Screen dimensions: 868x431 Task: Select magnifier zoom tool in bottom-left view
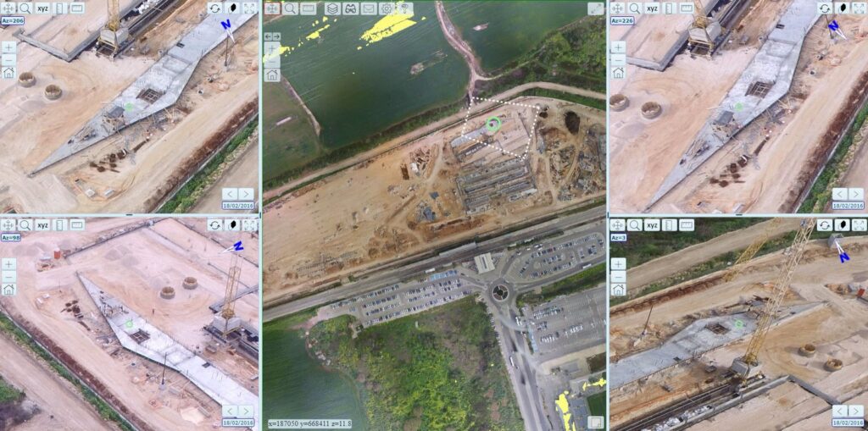tap(25, 224)
